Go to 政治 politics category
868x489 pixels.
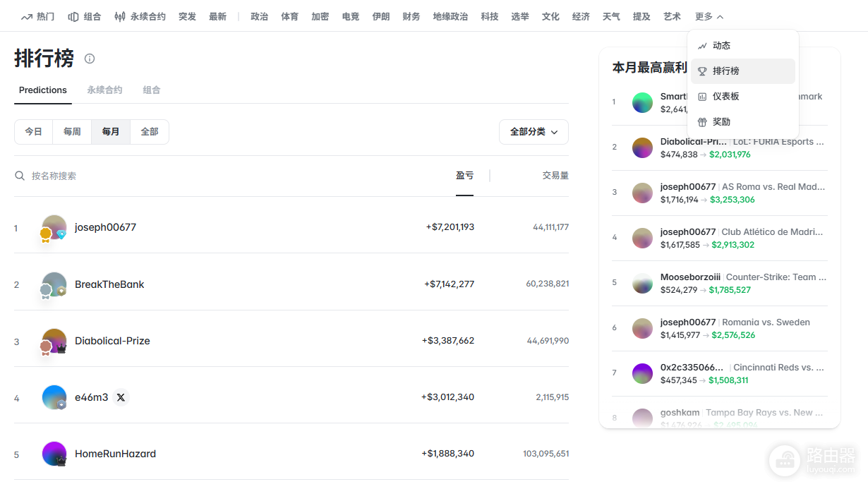click(260, 16)
